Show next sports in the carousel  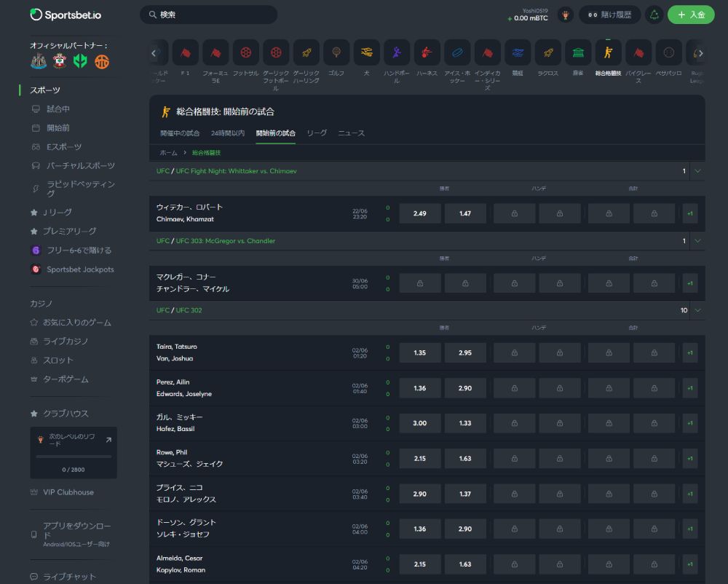tap(700, 53)
